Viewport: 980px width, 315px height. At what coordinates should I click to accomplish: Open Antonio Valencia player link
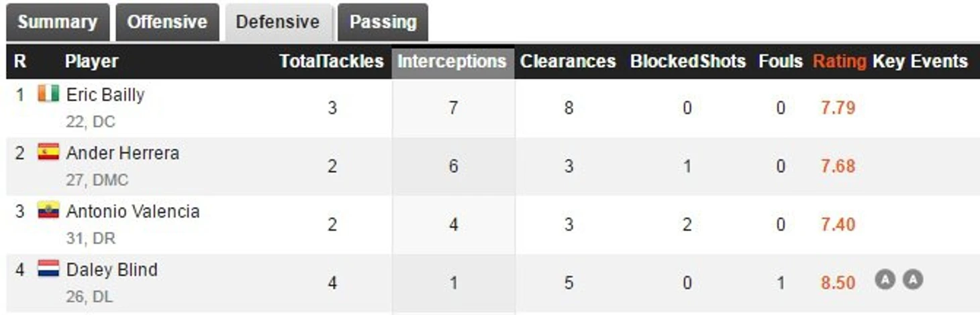coord(133,212)
